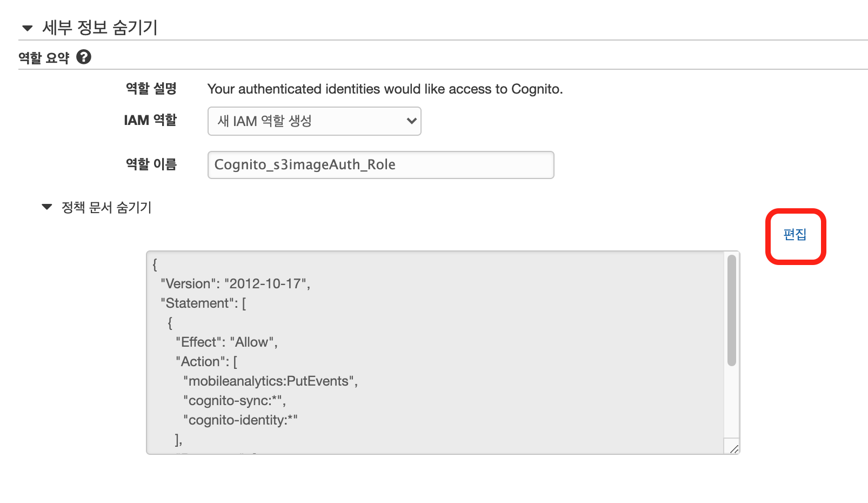868x503 pixels.
Task: Collapse the 정책 문서 숨기기 section
Action: [x=97, y=207]
